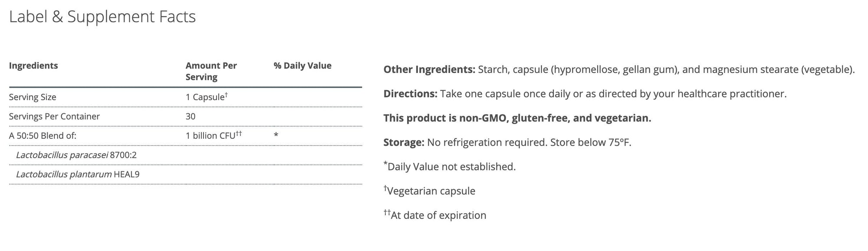The height and width of the screenshot is (251, 868).
Task: Click the At date of expiration footnote
Action: point(435,215)
